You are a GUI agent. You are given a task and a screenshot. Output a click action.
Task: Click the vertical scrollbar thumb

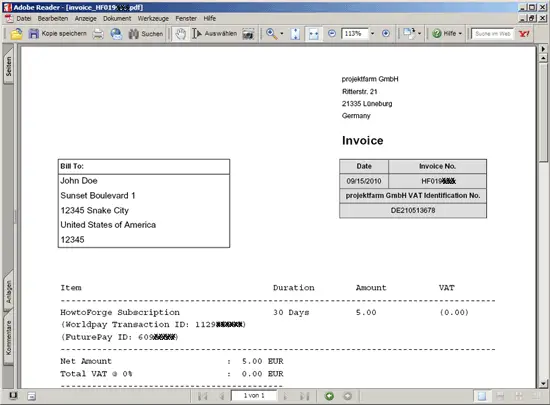(x=543, y=112)
